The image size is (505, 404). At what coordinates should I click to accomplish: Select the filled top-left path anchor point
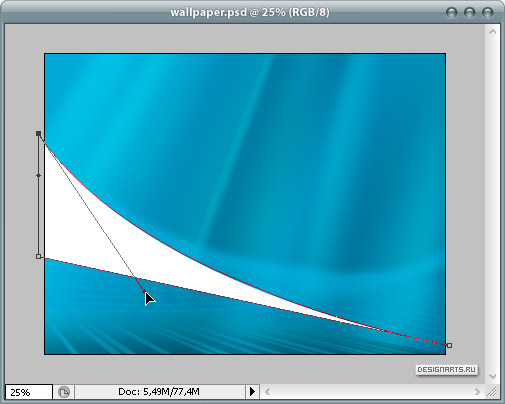pyautogui.click(x=39, y=134)
